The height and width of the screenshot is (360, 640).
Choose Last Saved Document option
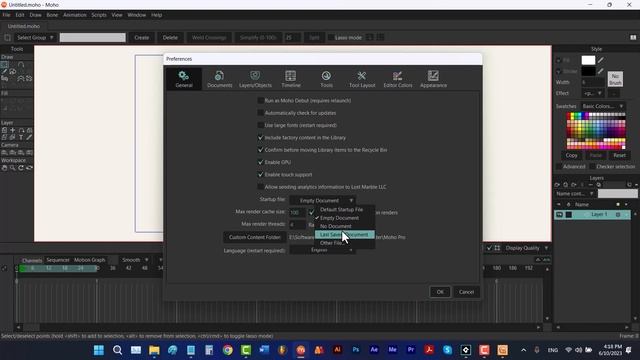(344, 235)
